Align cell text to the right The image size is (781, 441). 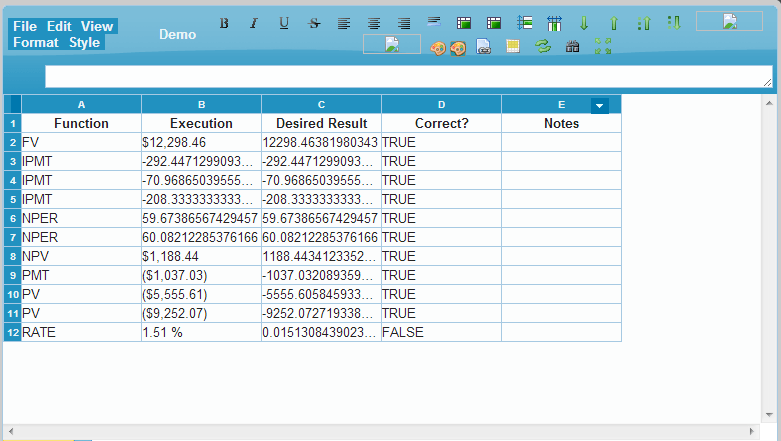click(x=404, y=23)
